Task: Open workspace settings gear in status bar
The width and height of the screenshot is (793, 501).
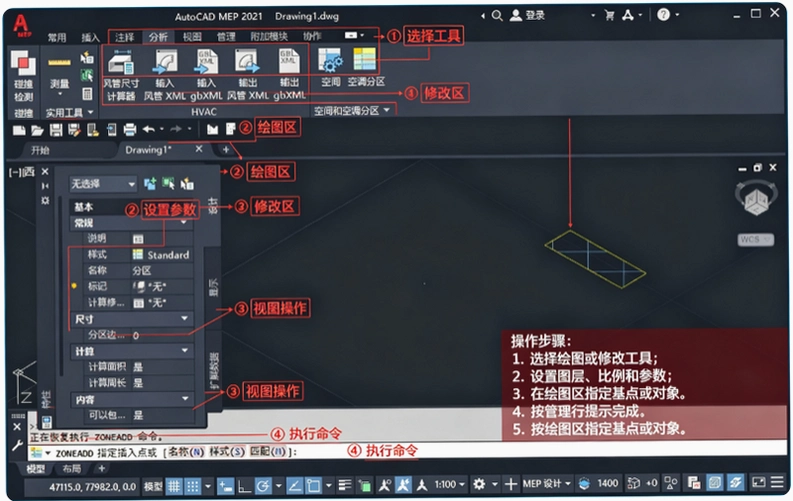Action: point(478,484)
